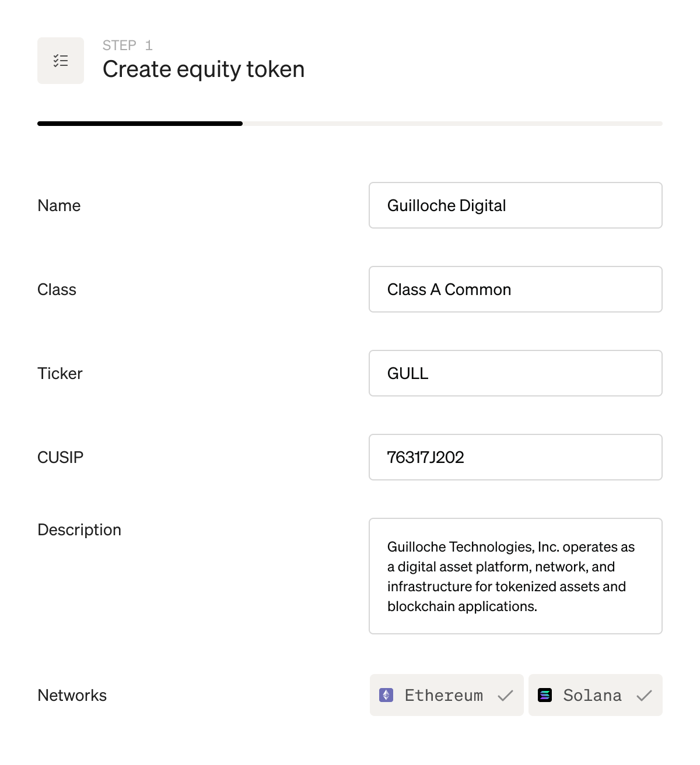Click the Description label

(x=79, y=529)
